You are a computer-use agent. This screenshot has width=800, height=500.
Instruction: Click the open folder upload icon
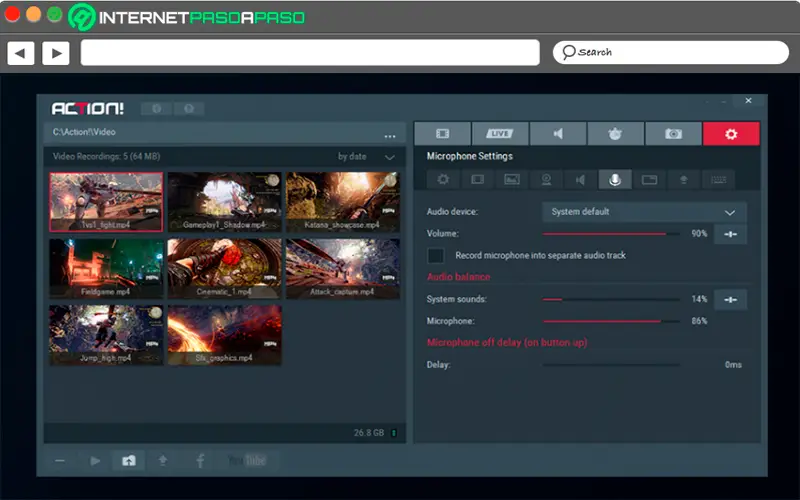[x=129, y=461]
